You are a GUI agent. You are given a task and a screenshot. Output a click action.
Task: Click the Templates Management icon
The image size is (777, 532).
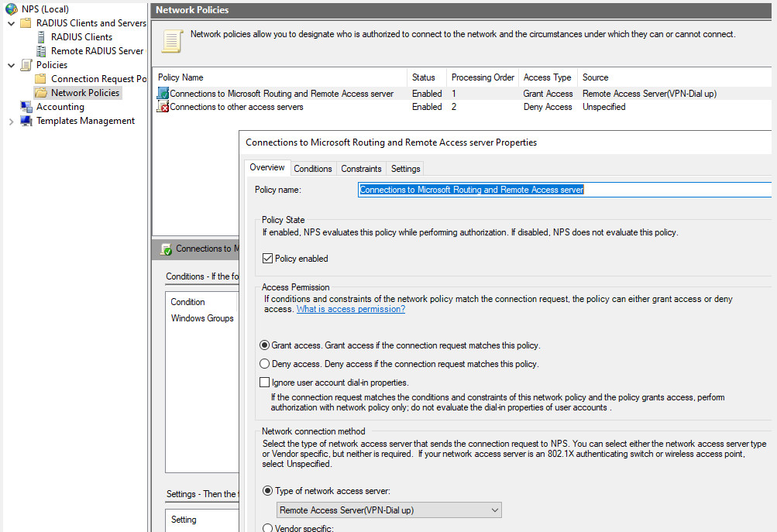tap(26, 121)
